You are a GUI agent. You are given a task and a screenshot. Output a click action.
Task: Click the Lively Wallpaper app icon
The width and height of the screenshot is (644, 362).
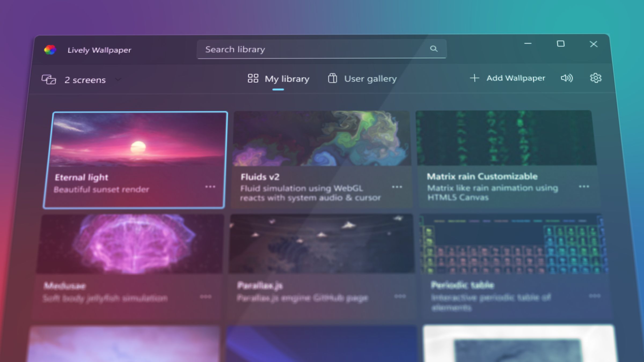(50, 50)
